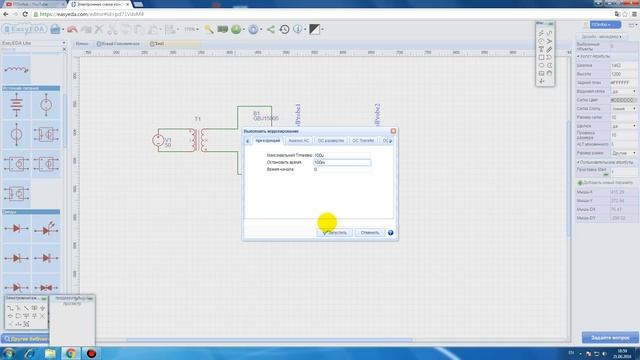Collapse the Canvas attributes section header
The width and height of the screenshot is (640, 360).
(607, 56)
